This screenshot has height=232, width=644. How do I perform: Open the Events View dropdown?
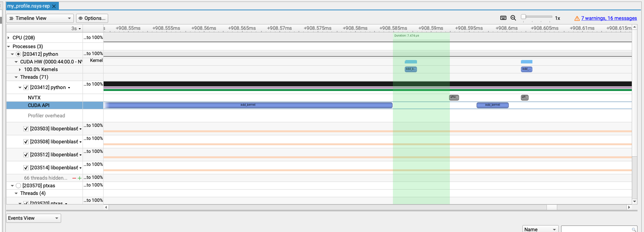34,218
